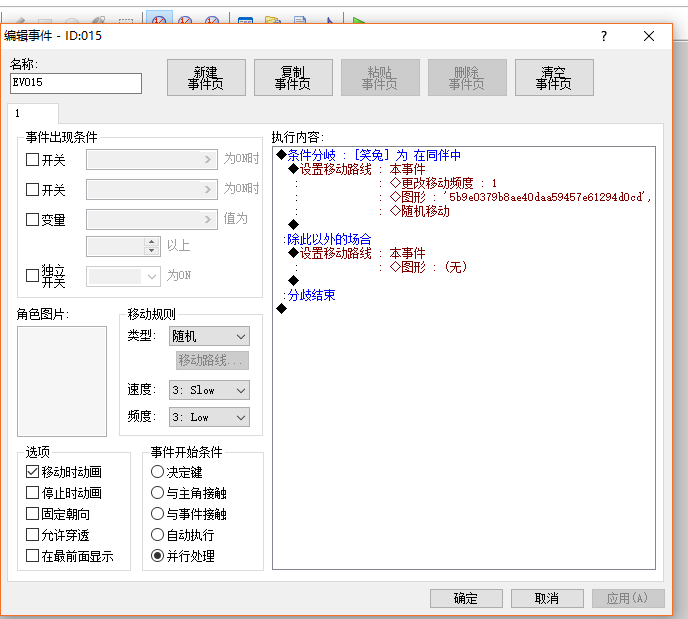Select the 更改移动频度：1 line
The height and width of the screenshot is (619, 688).
[443, 183]
